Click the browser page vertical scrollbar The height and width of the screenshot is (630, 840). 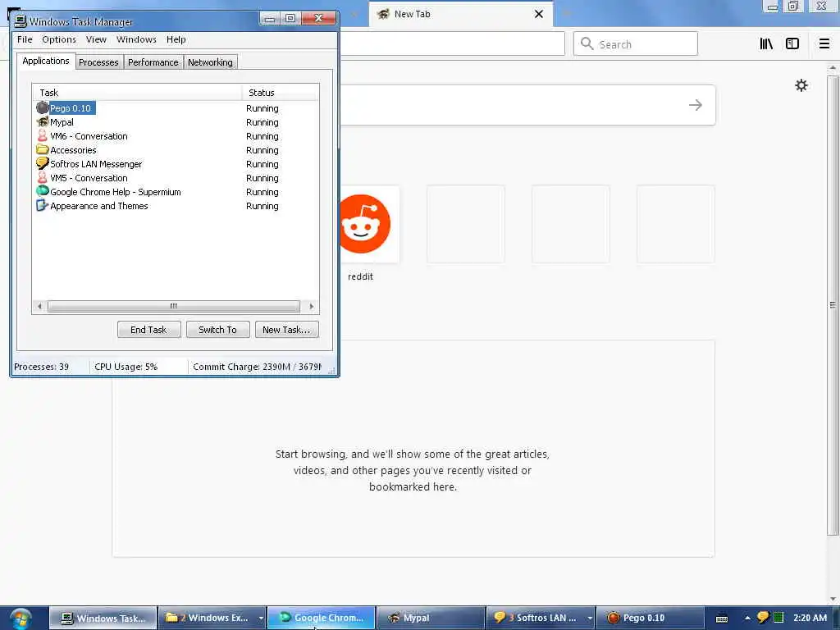point(833,305)
